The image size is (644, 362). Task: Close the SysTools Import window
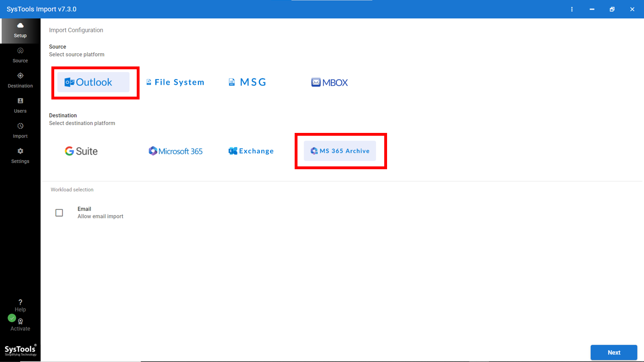[x=632, y=9]
